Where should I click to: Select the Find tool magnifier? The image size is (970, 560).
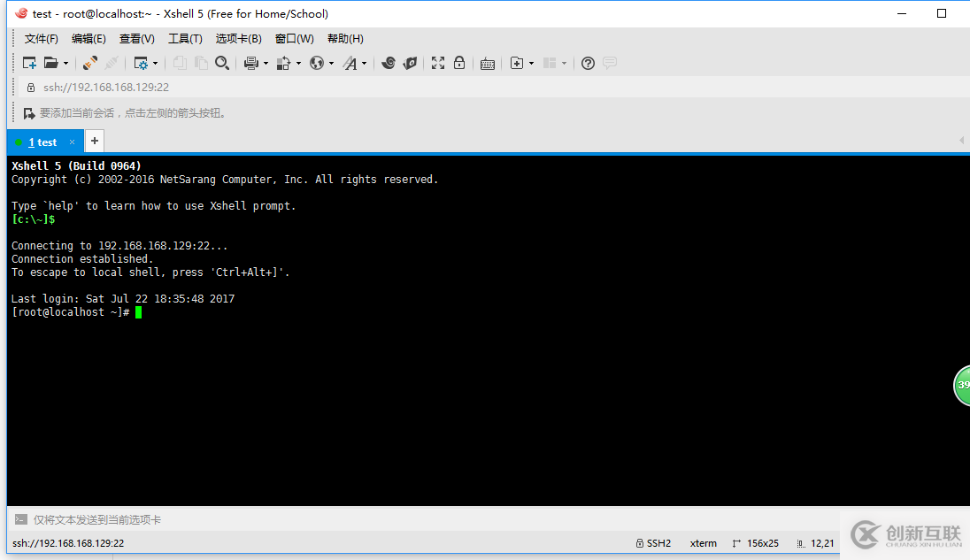222,63
